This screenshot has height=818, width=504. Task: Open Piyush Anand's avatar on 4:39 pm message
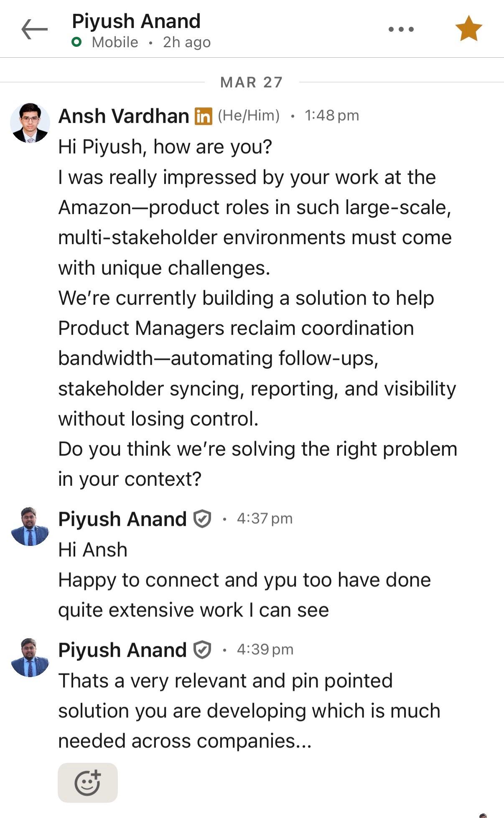click(x=30, y=657)
